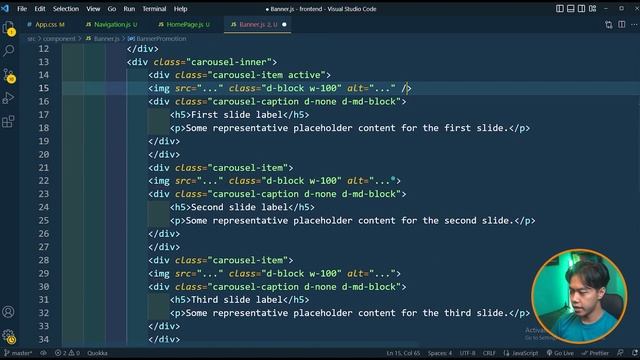Image resolution: width=640 pixels, height=360 pixels.
Task: Click line number 15 in gutter
Action: click(x=44, y=88)
